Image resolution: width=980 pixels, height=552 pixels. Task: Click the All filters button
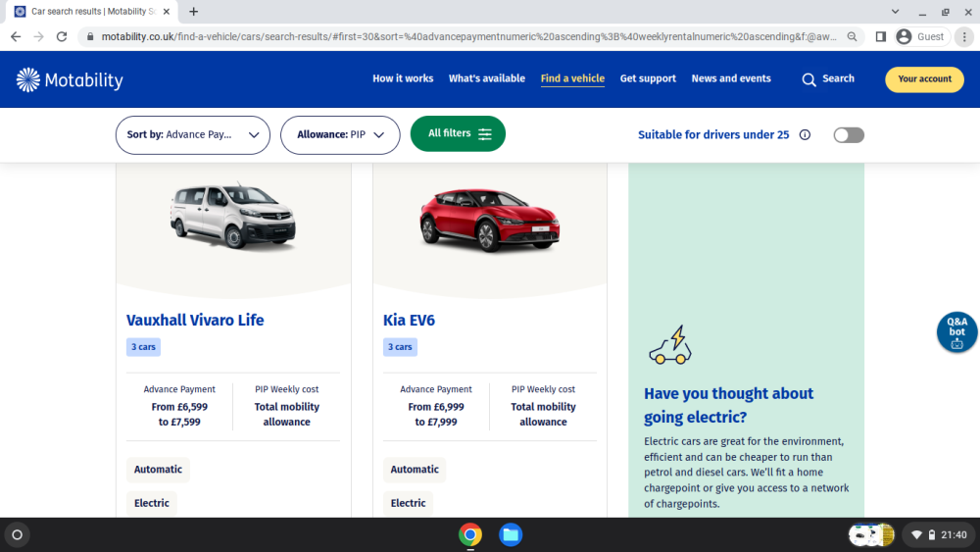point(458,133)
